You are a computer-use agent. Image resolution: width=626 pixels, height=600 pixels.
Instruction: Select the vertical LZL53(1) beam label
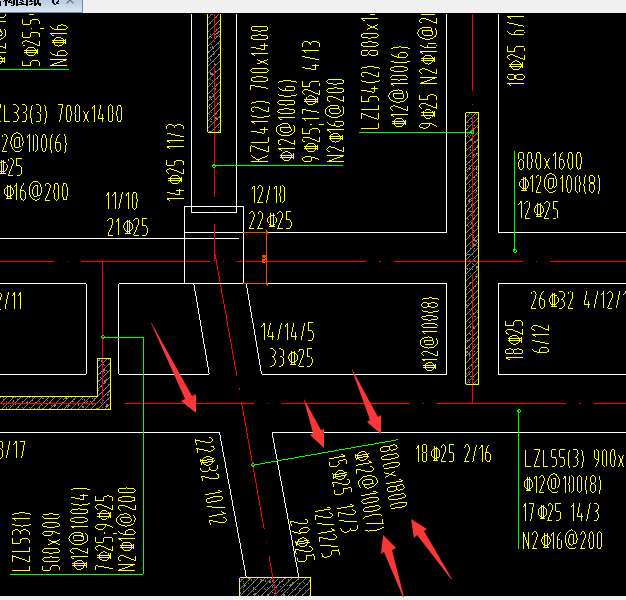click(21, 542)
